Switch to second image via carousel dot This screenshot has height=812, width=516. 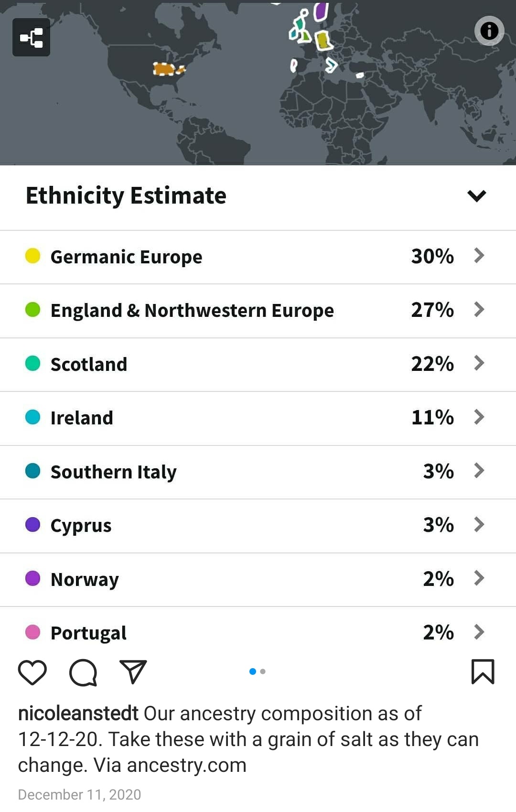click(263, 671)
